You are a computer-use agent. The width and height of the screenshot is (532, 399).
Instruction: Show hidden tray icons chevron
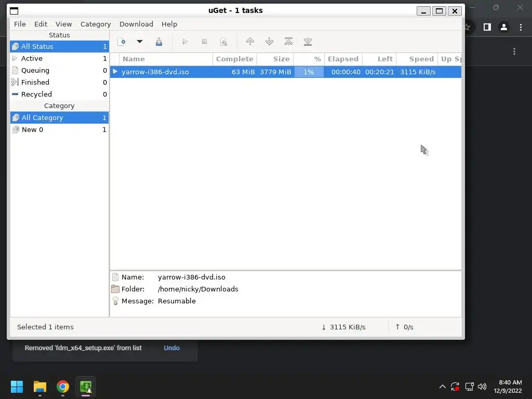(443, 387)
